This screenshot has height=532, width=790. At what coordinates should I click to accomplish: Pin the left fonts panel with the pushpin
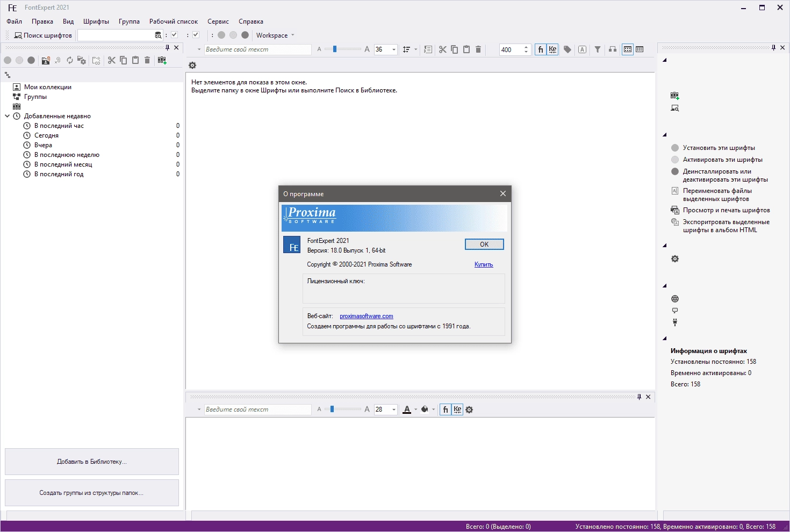(167, 48)
